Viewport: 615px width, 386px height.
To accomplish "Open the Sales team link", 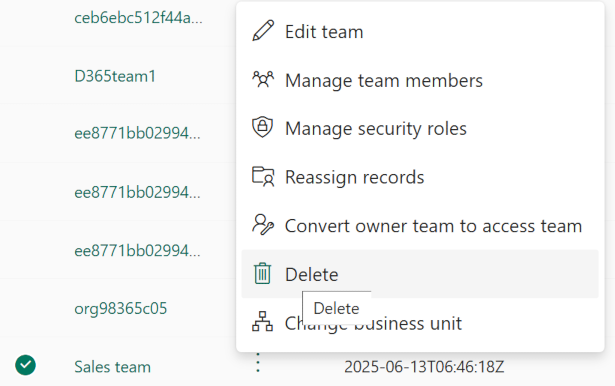I will (113, 367).
